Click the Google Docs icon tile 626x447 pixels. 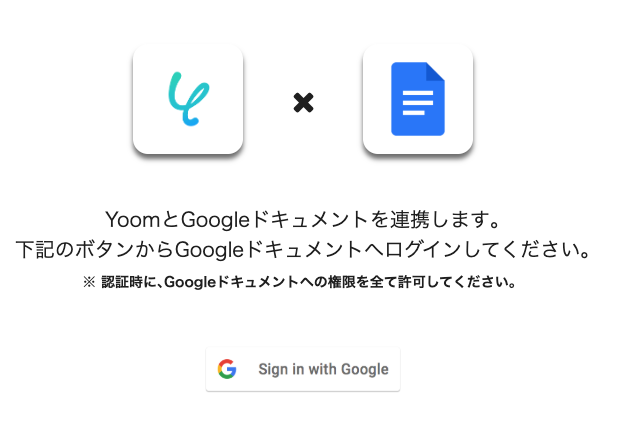point(418,99)
